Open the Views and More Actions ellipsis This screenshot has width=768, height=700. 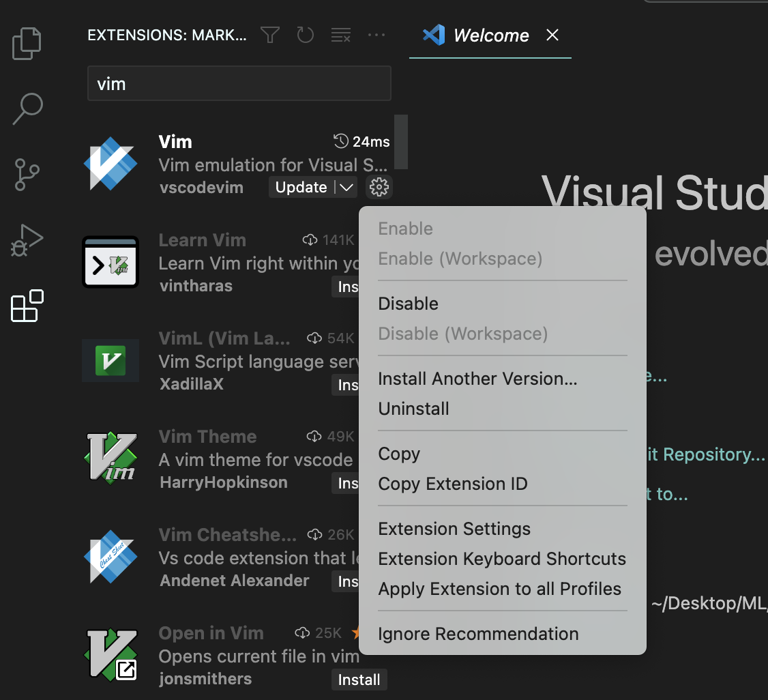coord(376,35)
